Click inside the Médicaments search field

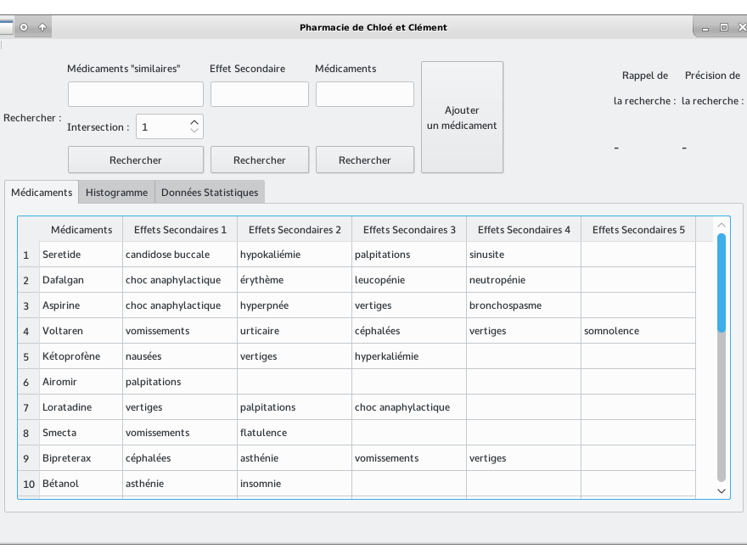tap(364, 93)
